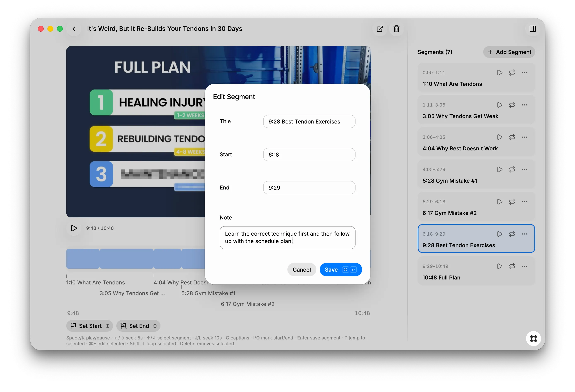This screenshot has width=575, height=392.
Task: Open more options for Full Plan segment
Action: (524, 266)
